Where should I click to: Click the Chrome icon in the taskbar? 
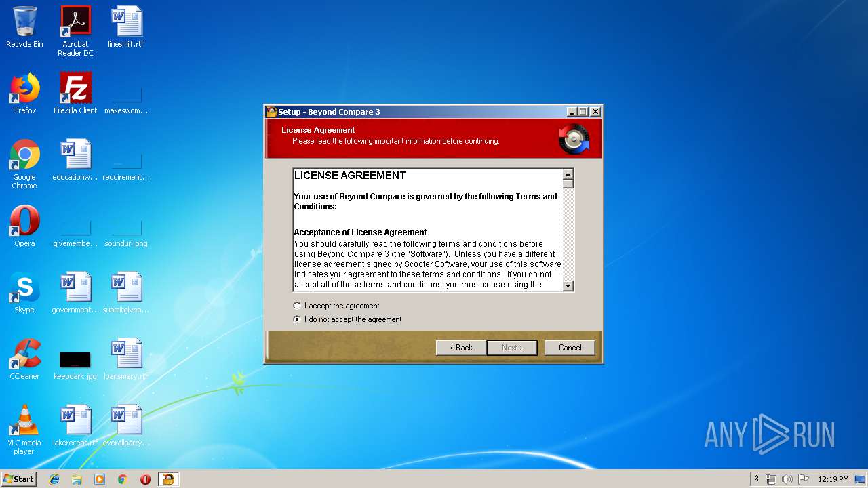[x=123, y=479]
